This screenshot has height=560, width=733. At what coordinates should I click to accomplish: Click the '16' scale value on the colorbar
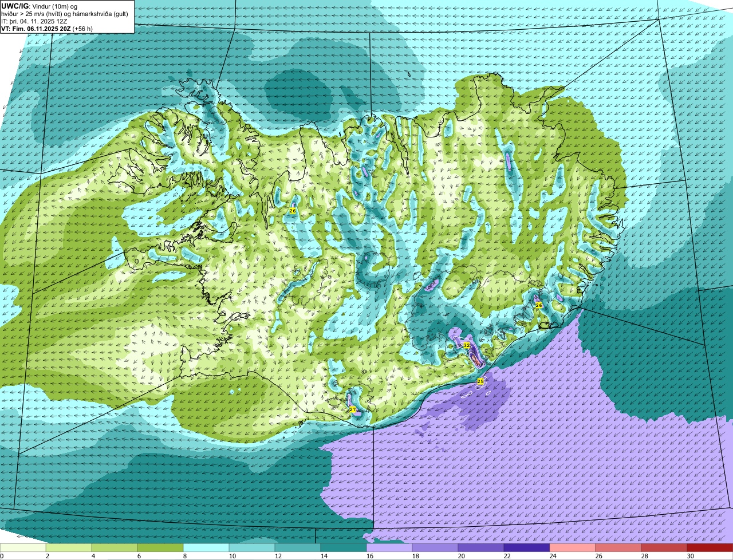click(x=370, y=556)
